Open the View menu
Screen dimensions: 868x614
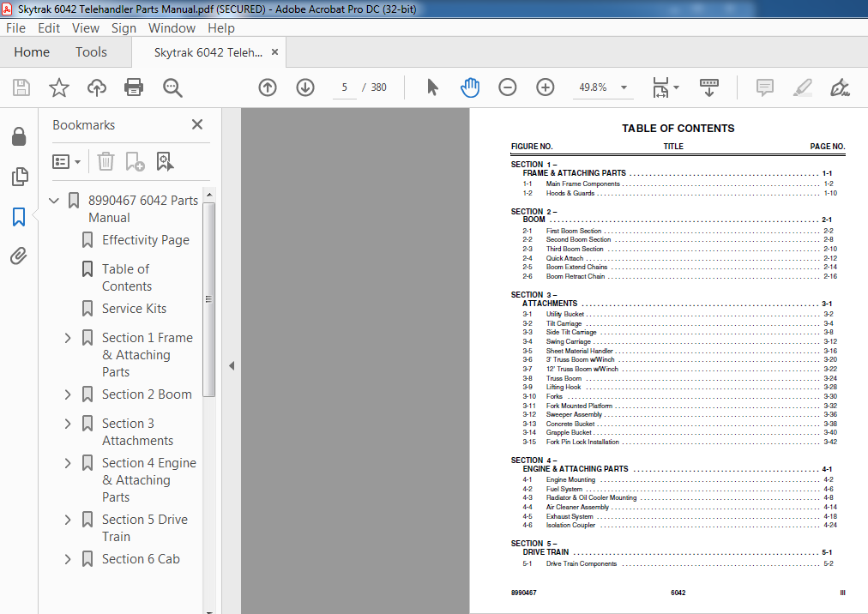pyautogui.click(x=85, y=27)
